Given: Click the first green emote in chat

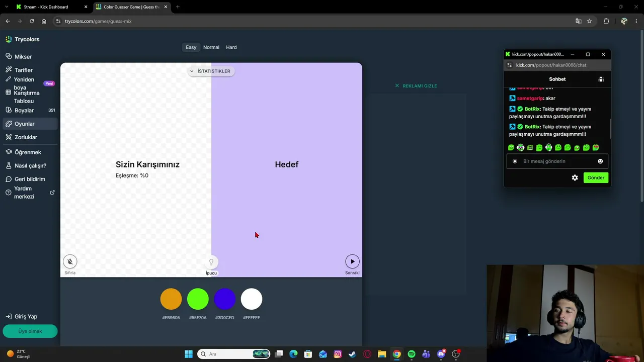Looking at the screenshot, I should [511, 148].
